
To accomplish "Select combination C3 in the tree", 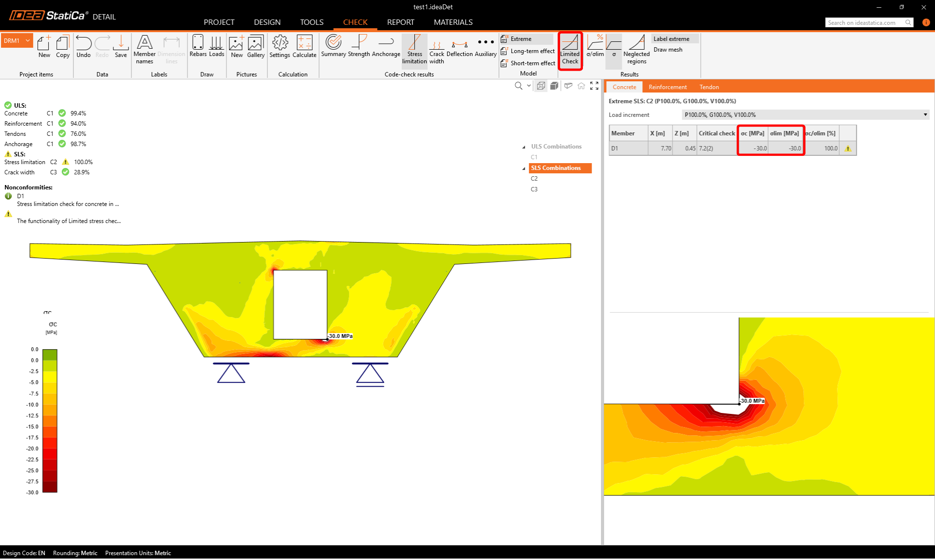I will point(534,189).
